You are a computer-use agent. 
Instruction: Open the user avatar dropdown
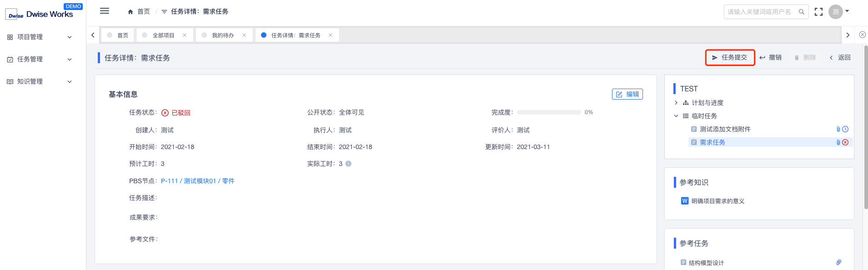[839, 12]
